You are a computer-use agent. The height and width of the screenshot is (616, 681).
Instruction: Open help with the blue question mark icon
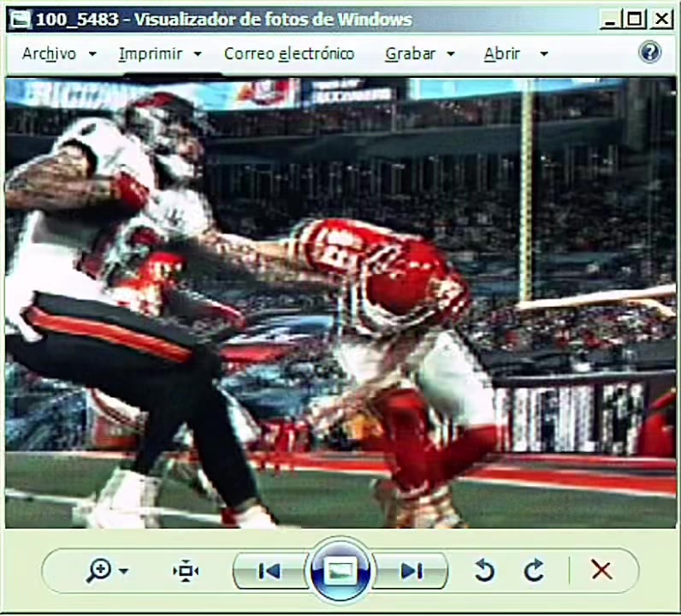649,52
